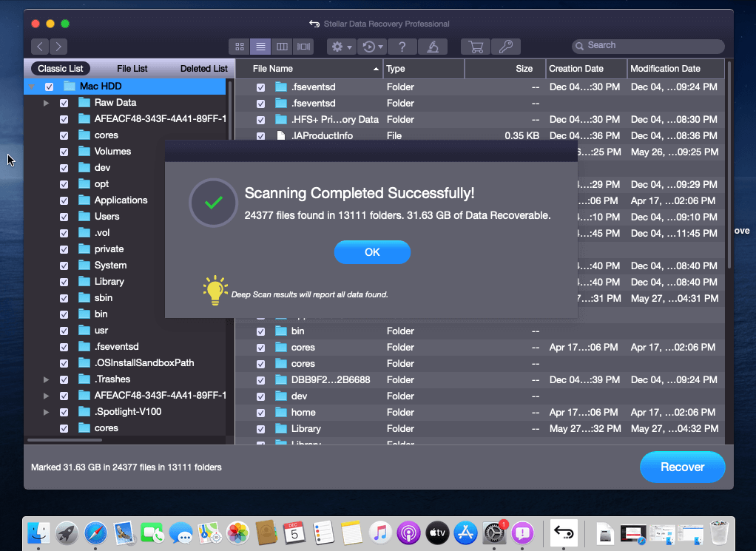Select the Library folder in the tree
Viewport: 756px width, 551px height.
(x=109, y=282)
